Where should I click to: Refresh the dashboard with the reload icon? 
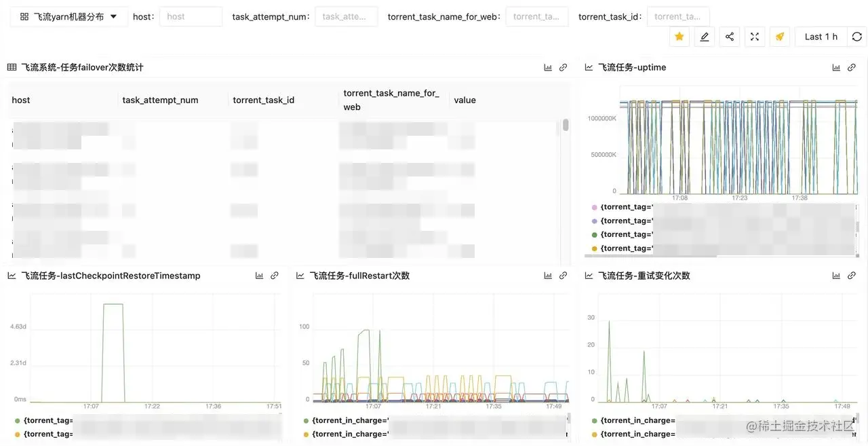(857, 37)
